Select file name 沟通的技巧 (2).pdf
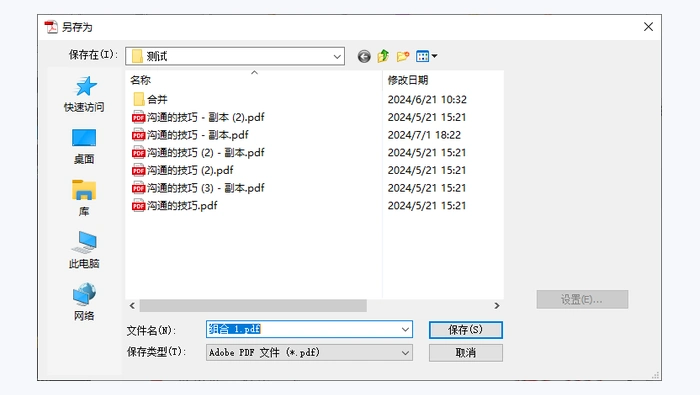This screenshot has width=700, height=395. point(190,170)
